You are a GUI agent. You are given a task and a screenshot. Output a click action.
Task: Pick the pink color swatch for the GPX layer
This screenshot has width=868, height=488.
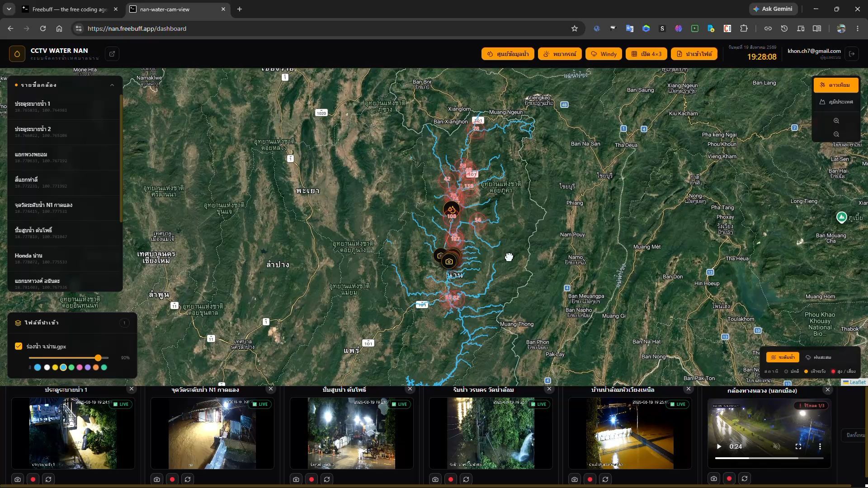[80, 367]
